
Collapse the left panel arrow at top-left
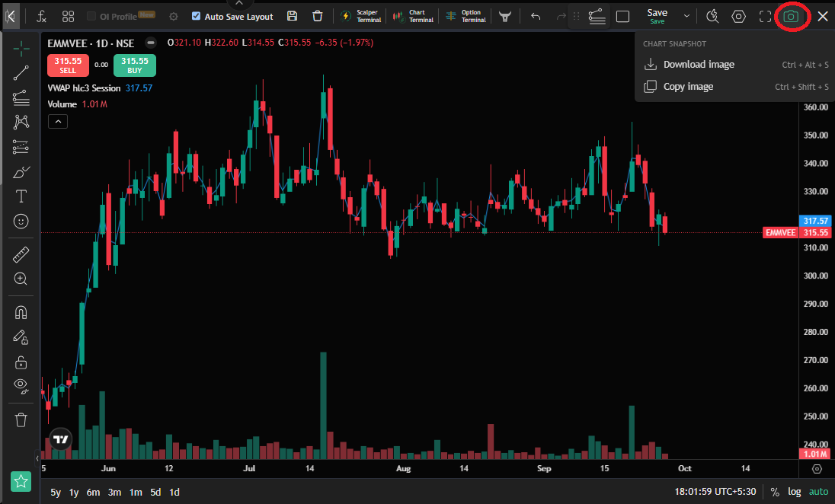[x=10, y=17]
